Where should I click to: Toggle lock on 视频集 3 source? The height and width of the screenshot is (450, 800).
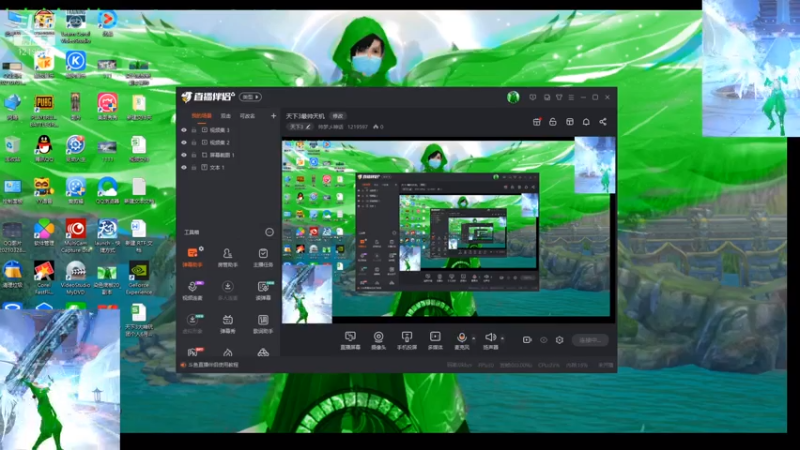click(194, 130)
